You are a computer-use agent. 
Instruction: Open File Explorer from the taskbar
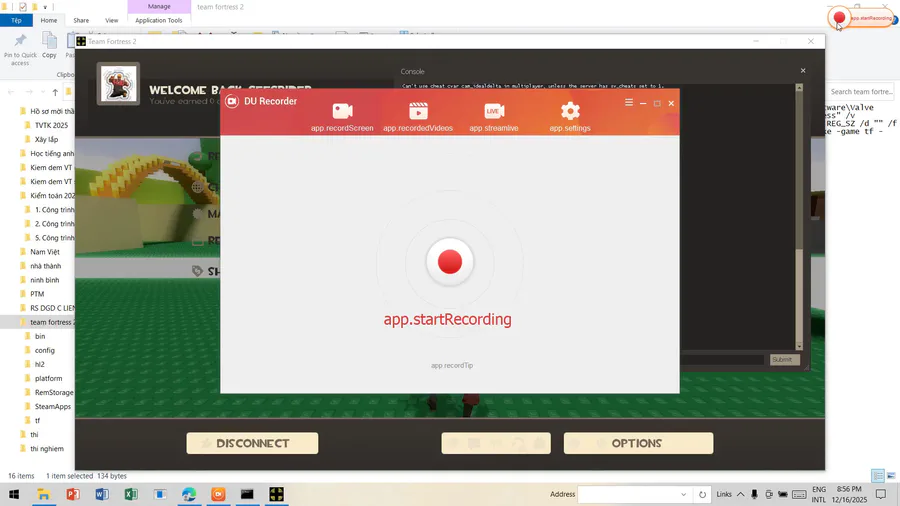click(44, 494)
